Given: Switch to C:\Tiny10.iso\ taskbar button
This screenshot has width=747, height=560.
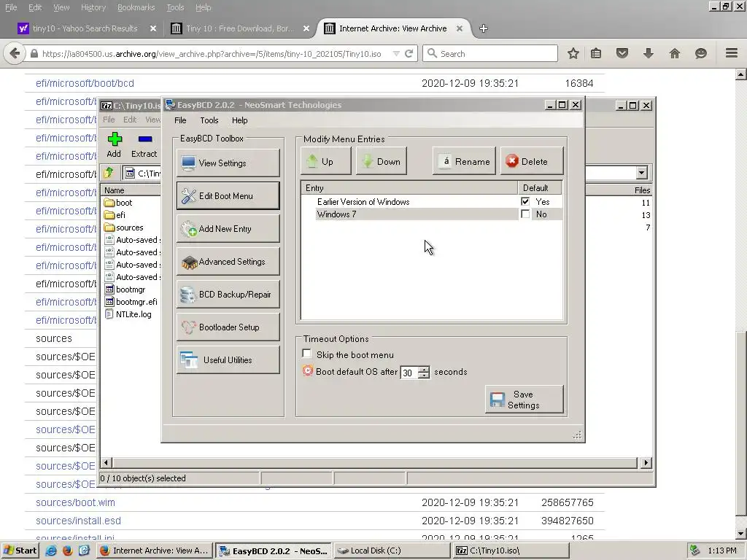Looking at the screenshot, I should [x=510, y=551].
